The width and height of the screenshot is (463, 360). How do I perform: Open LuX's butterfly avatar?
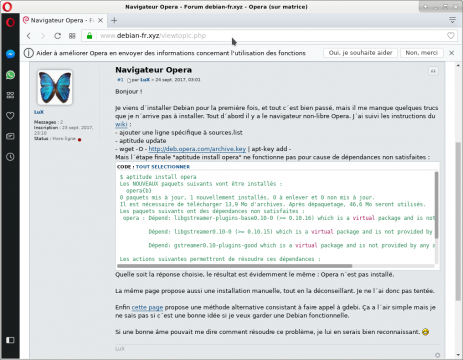tap(55, 87)
